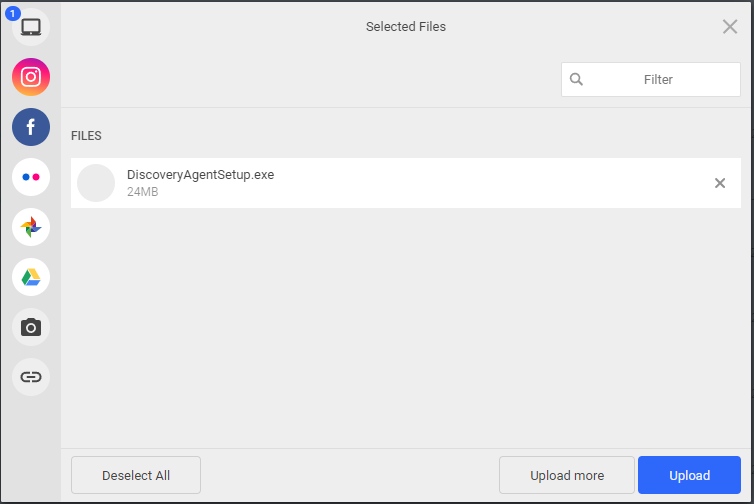Select Google Drive source icon
This screenshot has height=504, width=754.
pyautogui.click(x=31, y=277)
